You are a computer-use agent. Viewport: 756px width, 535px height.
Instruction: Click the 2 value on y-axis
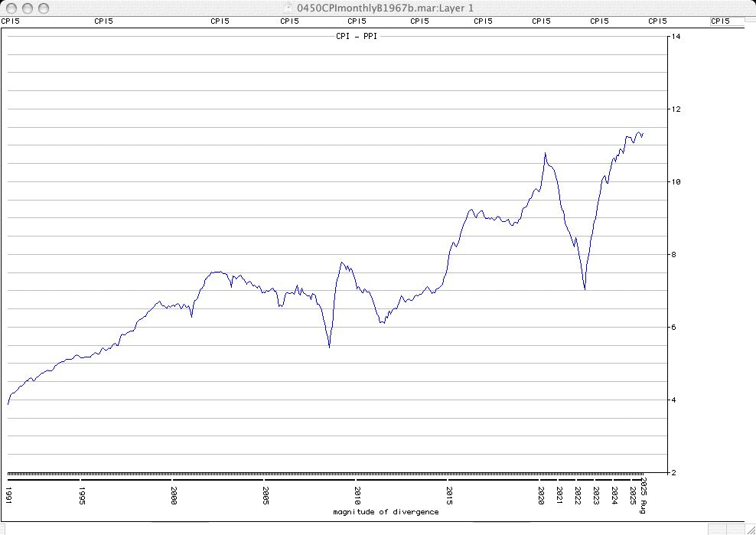[673, 473]
